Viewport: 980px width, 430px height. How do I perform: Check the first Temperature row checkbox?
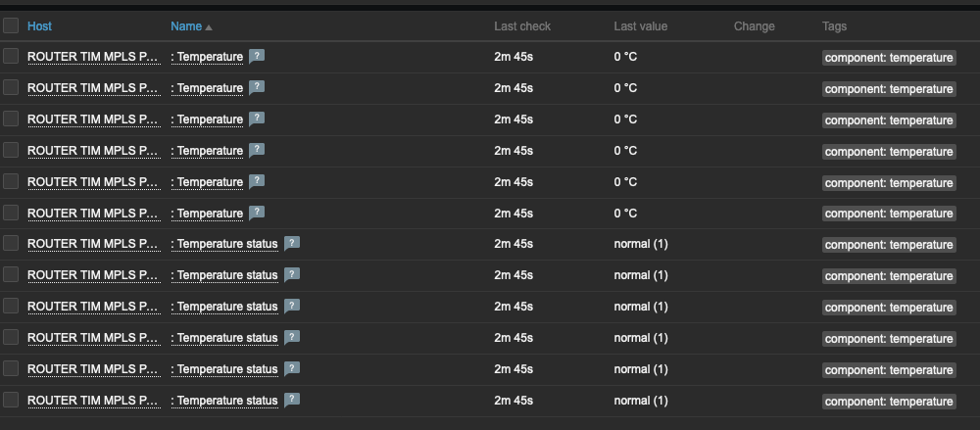point(11,57)
